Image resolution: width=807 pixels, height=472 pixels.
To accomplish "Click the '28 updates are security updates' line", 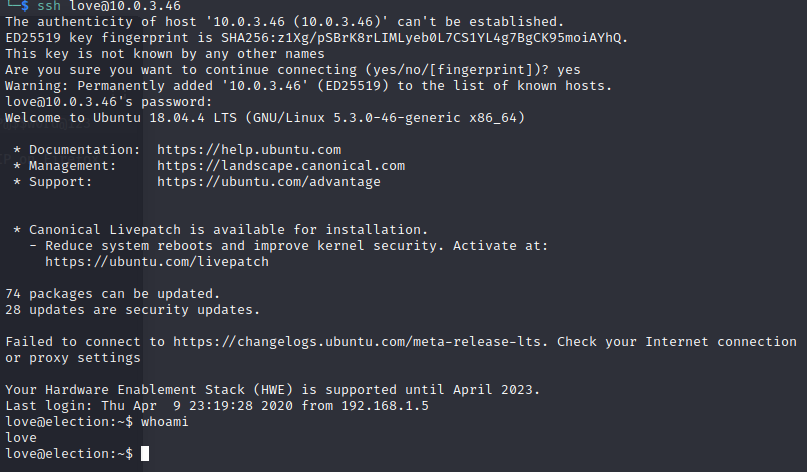I will [x=132, y=310].
